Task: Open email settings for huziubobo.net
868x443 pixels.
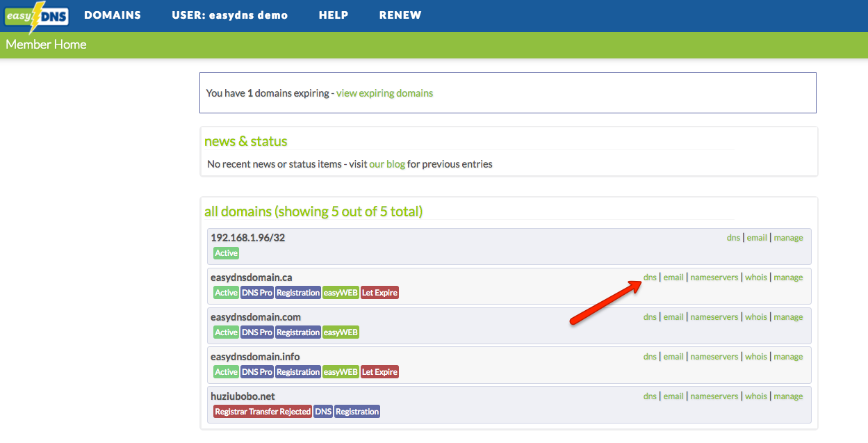Action: 673,396
